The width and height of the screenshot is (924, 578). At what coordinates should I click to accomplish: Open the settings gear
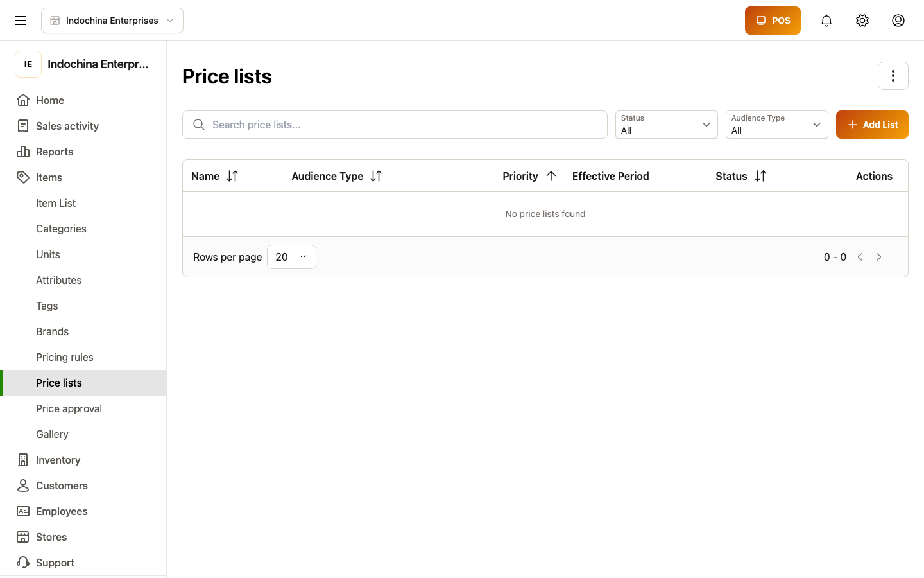[x=862, y=21]
